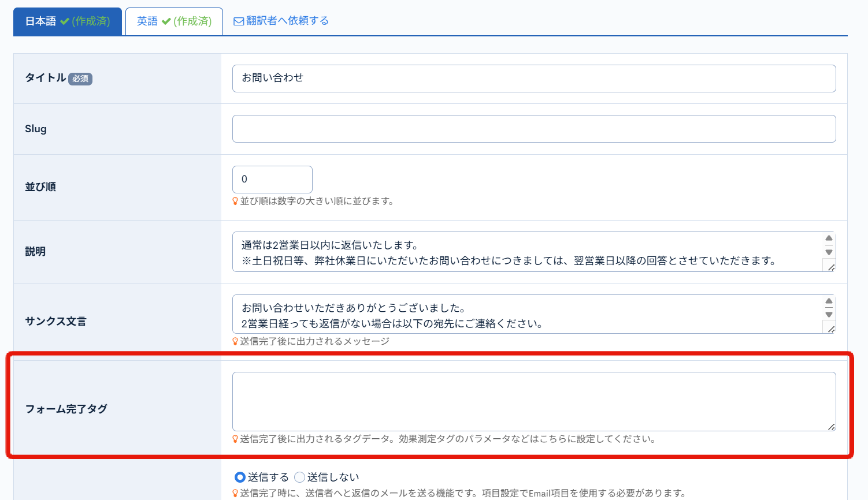Switch to the 英語 language tab
Image resolution: width=868 pixels, height=500 pixels.
tap(174, 21)
